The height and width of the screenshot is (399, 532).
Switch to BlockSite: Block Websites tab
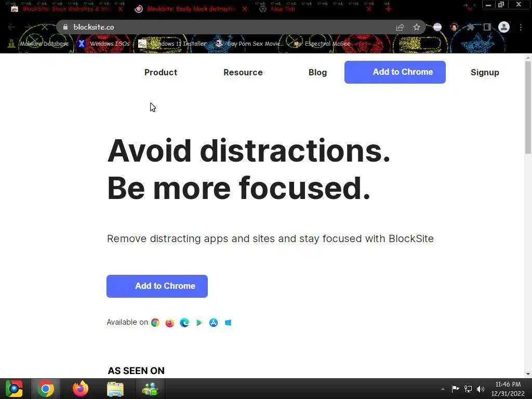(x=67, y=9)
